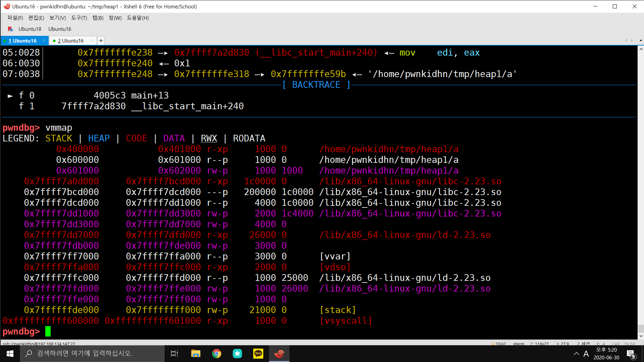This screenshot has width=644, height=362.
Task: Open the 탭(B) menu
Action: [98, 18]
